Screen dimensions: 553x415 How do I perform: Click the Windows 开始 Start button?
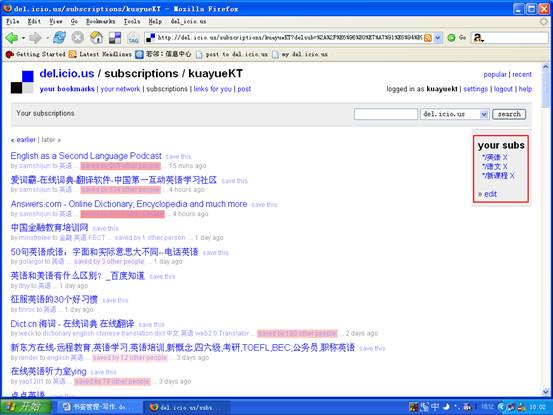[26, 407]
